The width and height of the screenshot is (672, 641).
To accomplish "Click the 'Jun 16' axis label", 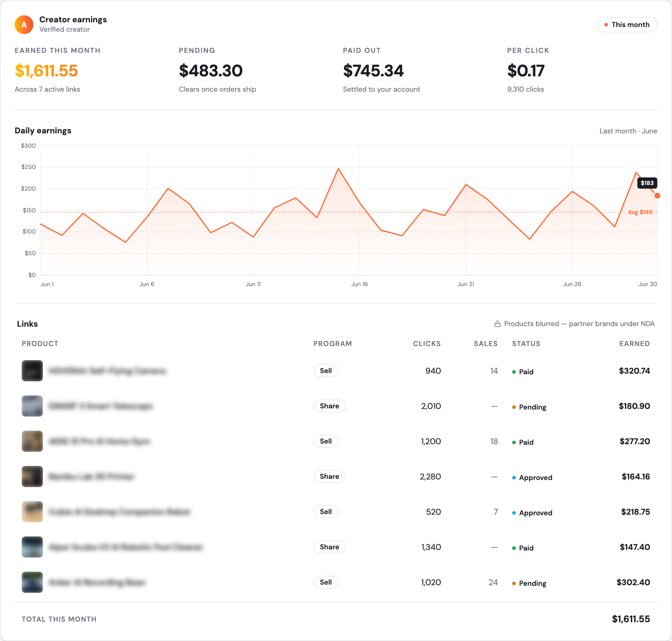I will pyautogui.click(x=359, y=284).
